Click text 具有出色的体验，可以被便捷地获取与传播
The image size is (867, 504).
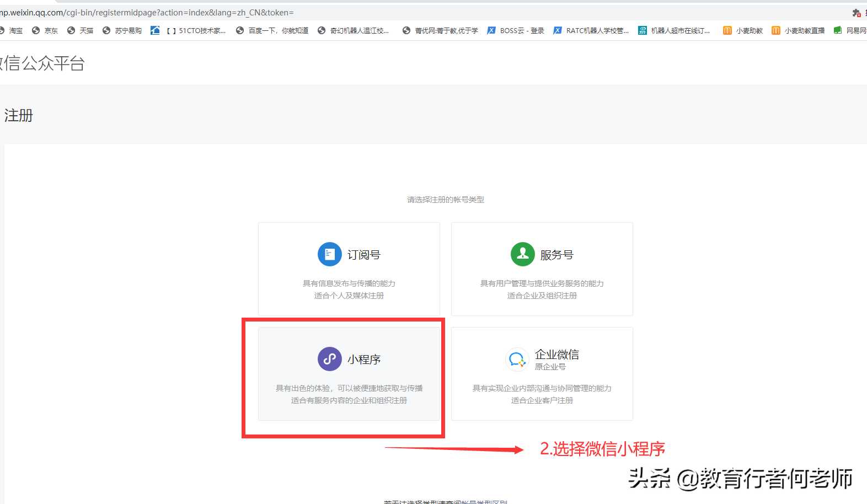tap(349, 388)
